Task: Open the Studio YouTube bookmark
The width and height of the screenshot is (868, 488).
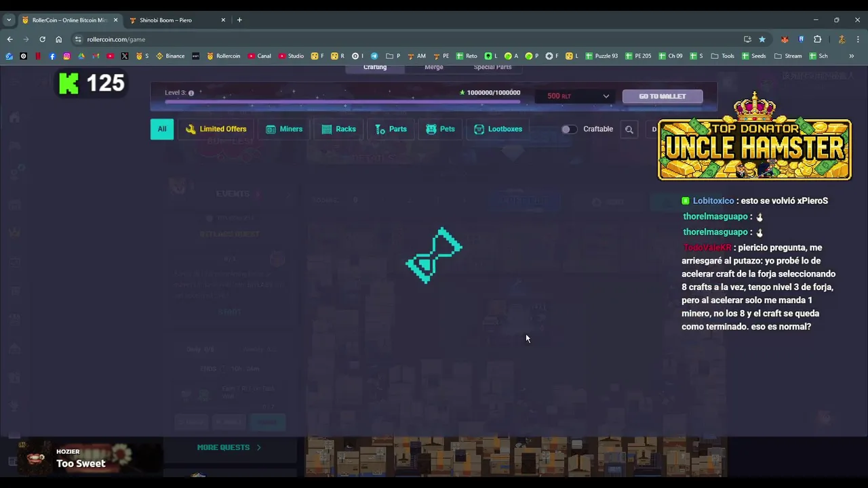Action: pyautogui.click(x=291, y=56)
